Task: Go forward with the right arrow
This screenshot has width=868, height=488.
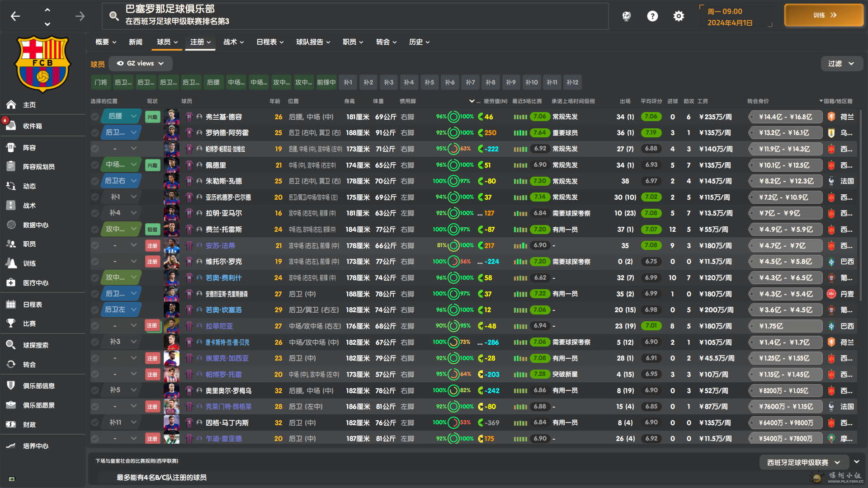Action: (x=80, y=16)
